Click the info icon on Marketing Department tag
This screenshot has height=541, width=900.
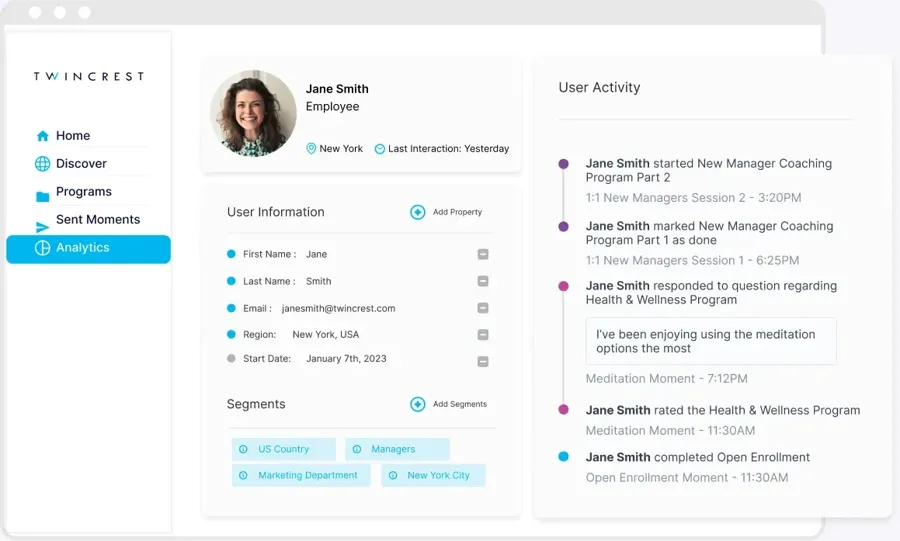click(243, 476)
